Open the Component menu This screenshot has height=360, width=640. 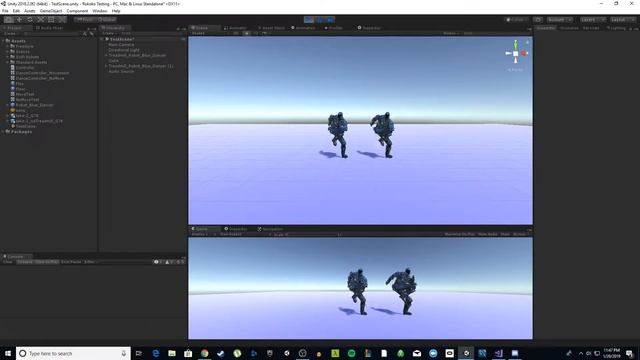tap(77, 11)
